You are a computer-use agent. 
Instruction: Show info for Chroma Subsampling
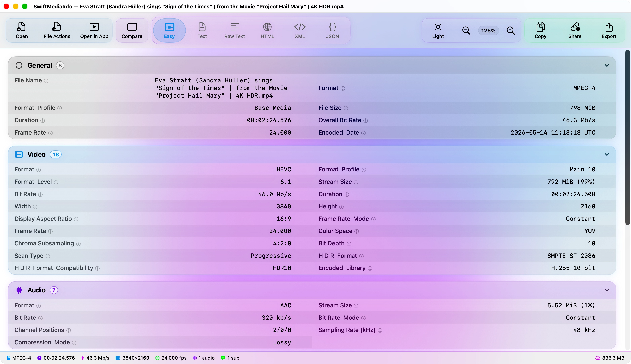pyautogui.click(x=78, y=244)
